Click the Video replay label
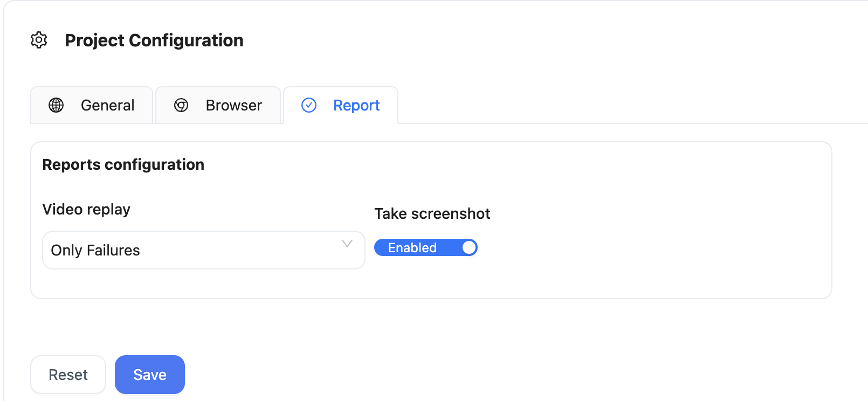 point(86,209)
